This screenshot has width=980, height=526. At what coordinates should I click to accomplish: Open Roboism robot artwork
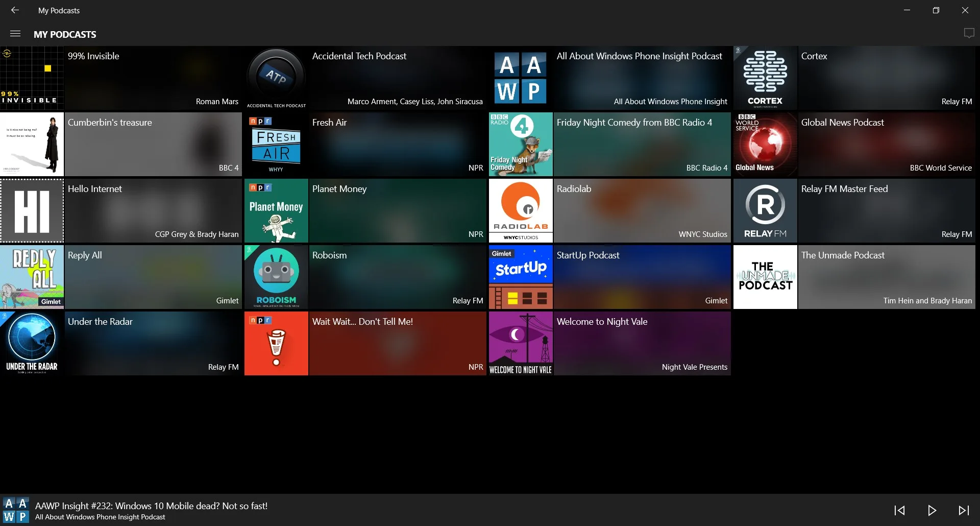[276, 277]
